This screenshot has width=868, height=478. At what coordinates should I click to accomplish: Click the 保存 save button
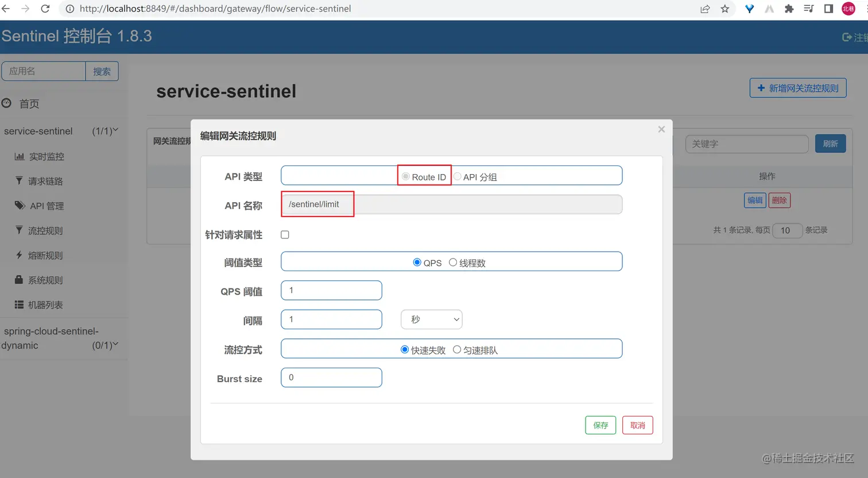(x=600, y=425)
